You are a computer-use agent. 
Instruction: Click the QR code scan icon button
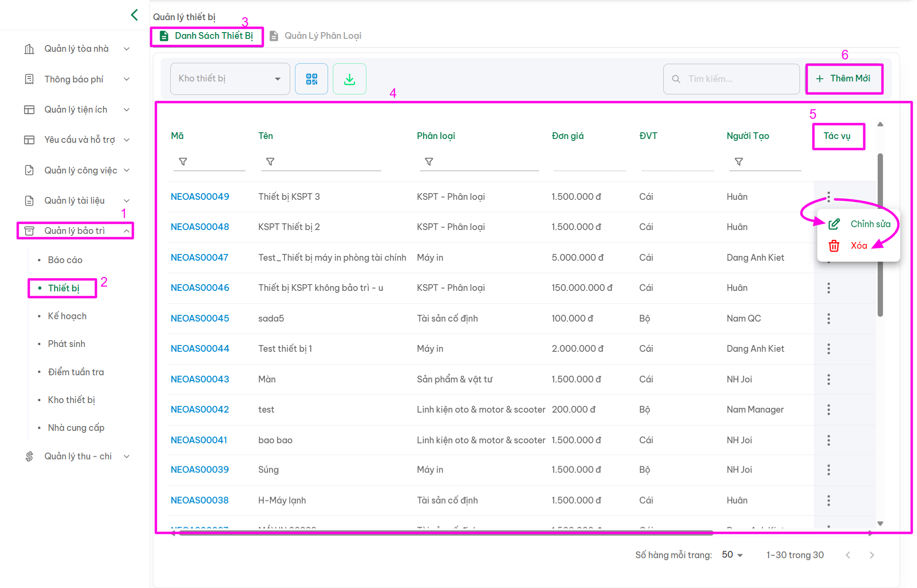click(311, 79)
